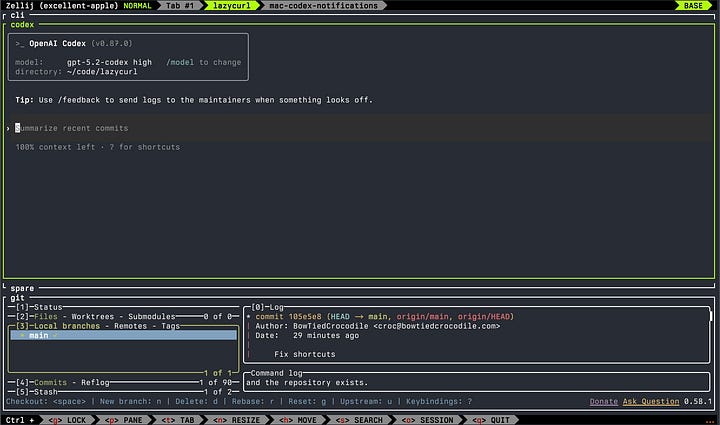Screen dimensions: 720x425
Task: Activate the LOCK mode in status bar
Action: 68,420
